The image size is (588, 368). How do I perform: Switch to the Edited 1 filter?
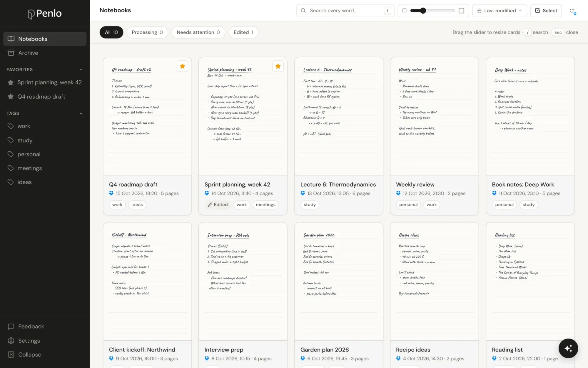[243, 32]
